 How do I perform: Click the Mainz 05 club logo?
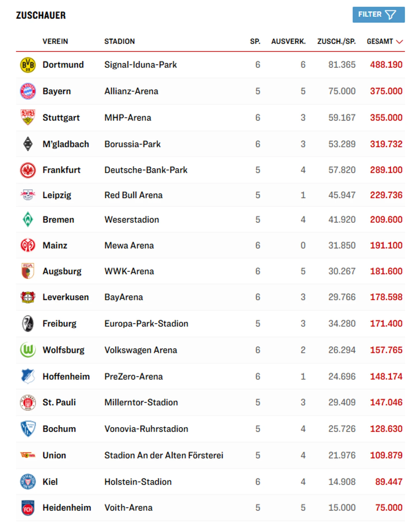[28, 245]
